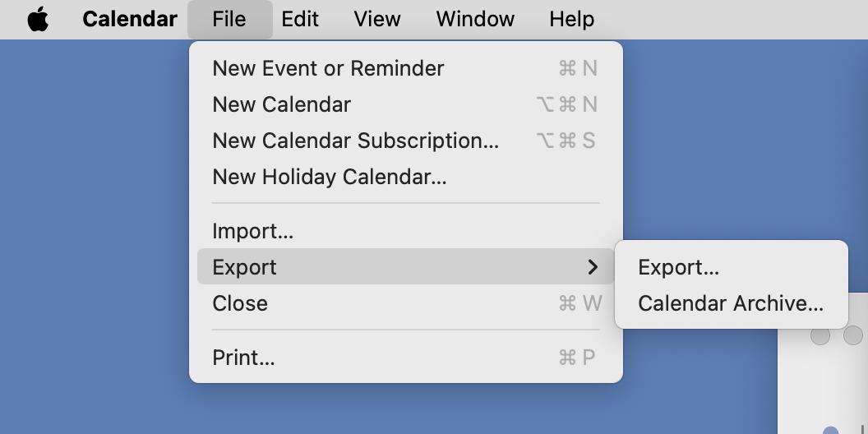Choose Export… in the submenu

point(678,267)
